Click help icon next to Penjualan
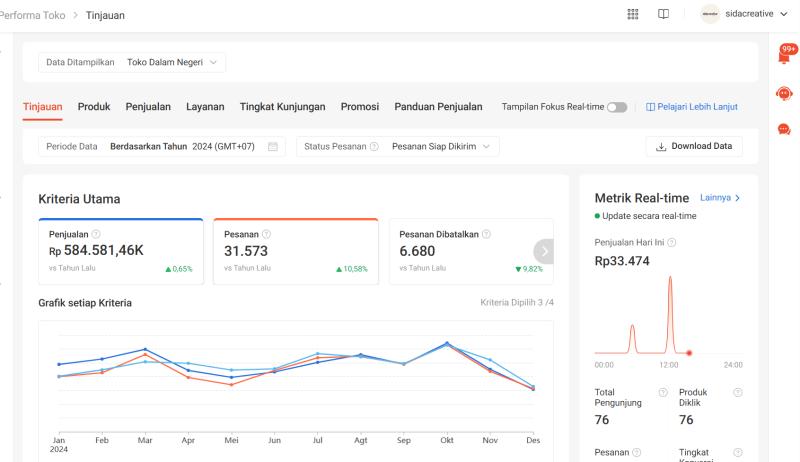The width and height of the screenshot is (800, 462). tap(95, 234)
